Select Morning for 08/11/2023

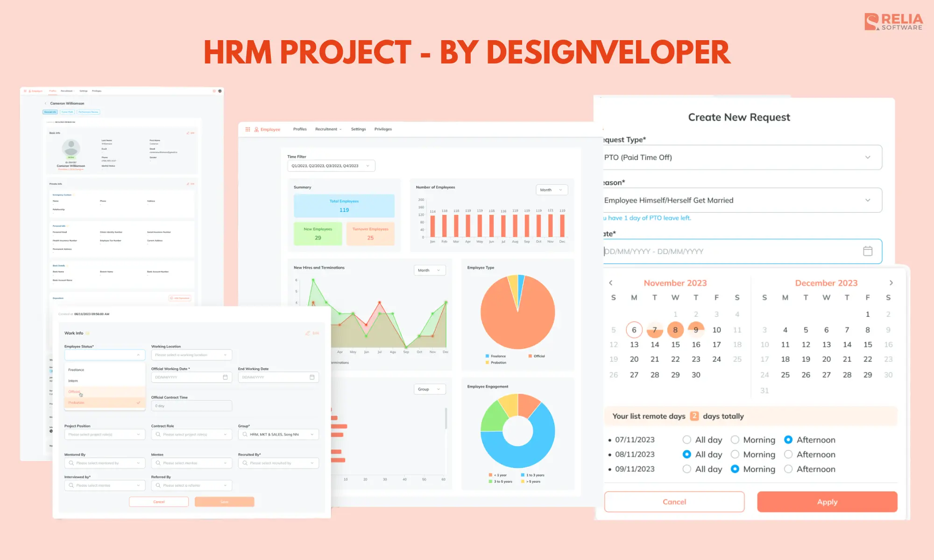pyautogui.click(x=735, y=454)
